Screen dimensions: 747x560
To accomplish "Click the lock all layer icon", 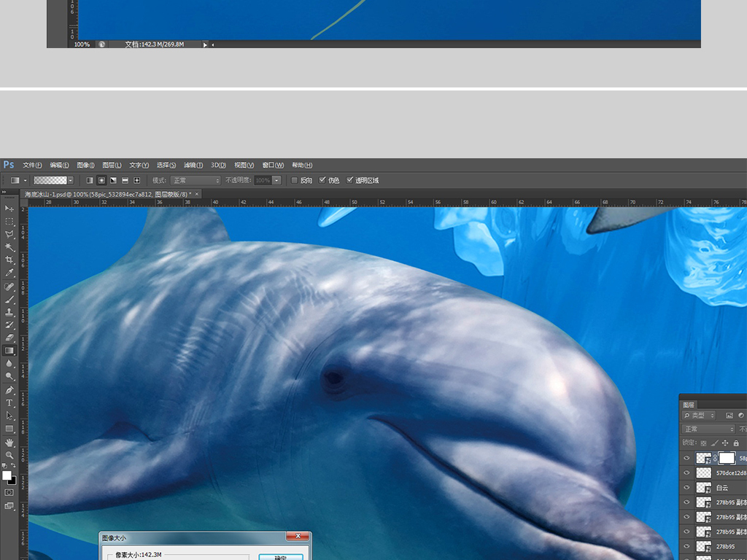I will coord(736,443).
